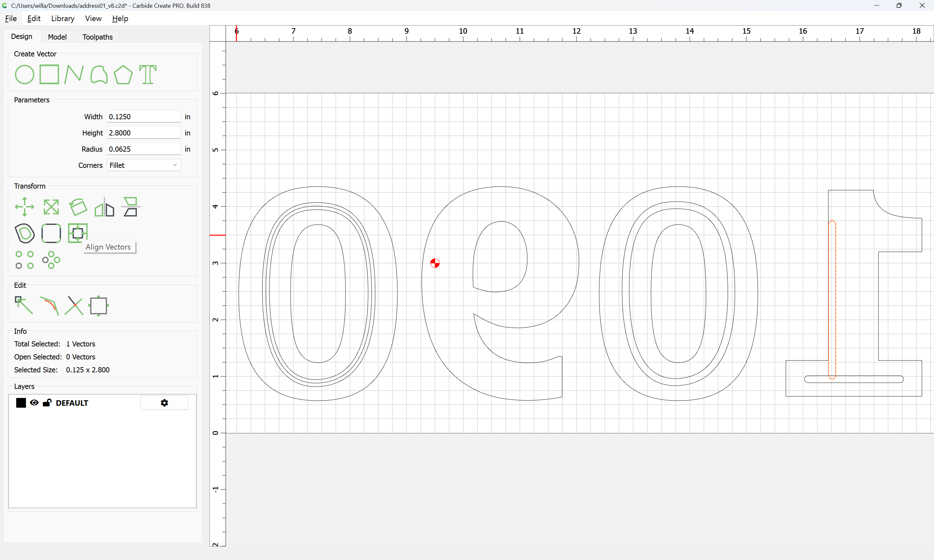Screen dimensions: 934x560
Task: Toggle visibility of DEFAULT layer
Action: coord(34,402)
